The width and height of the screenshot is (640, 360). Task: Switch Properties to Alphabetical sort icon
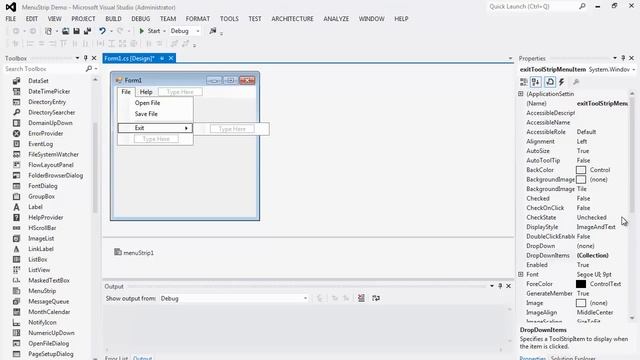click(x=536, y=82)
